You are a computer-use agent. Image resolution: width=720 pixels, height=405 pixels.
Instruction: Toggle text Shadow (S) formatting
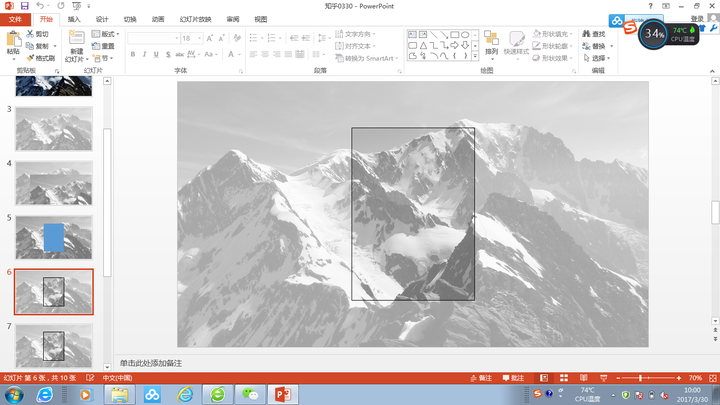coord(168,54)
